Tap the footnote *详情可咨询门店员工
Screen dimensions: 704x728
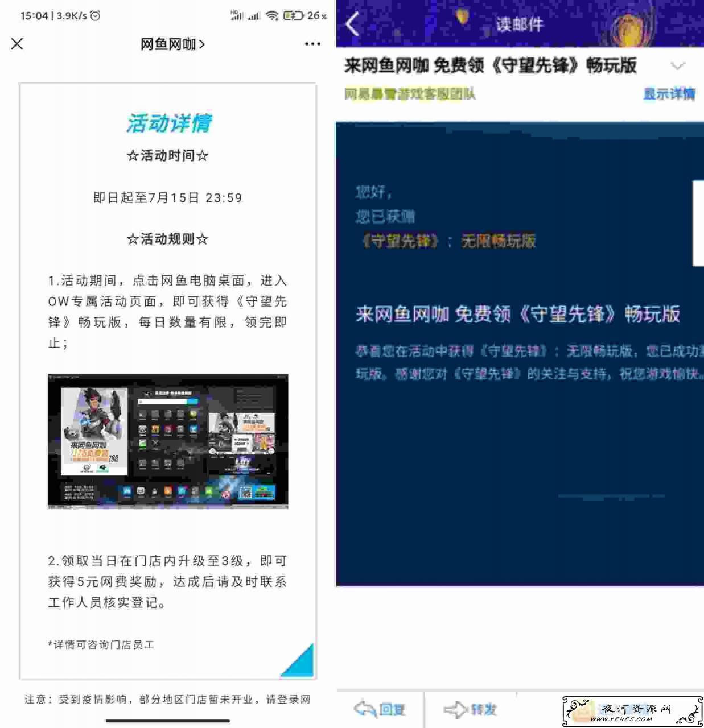click(101, 644)
